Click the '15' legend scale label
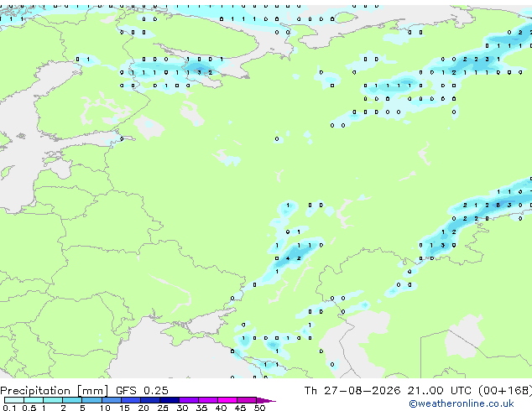 [x=124, y=408]
